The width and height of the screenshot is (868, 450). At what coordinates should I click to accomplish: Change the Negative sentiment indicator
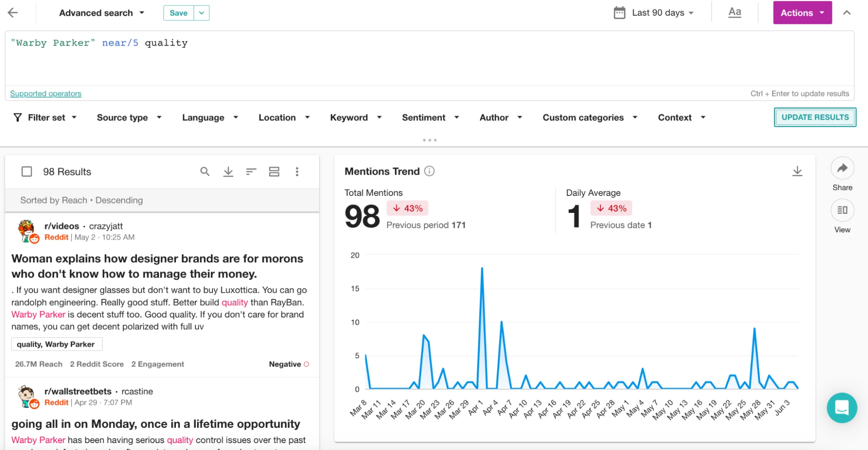[x=289, y=364]
